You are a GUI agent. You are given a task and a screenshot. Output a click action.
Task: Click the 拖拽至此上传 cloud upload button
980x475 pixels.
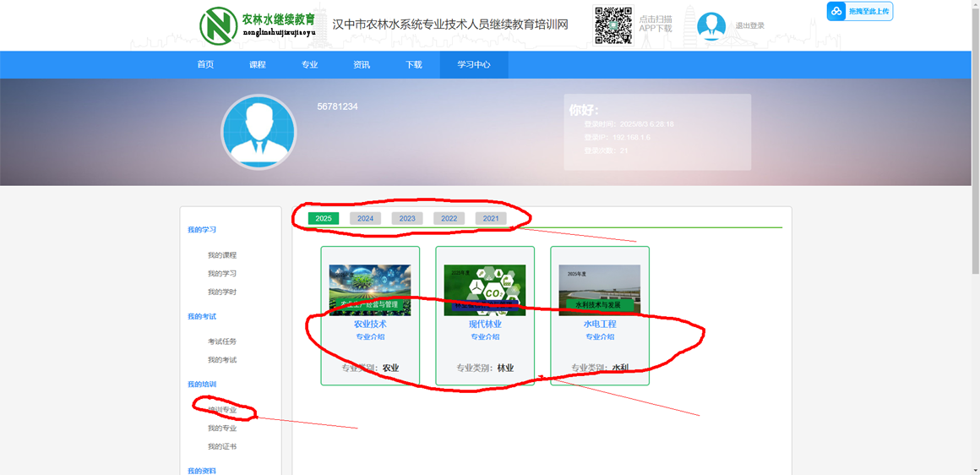tap(860, 11)
